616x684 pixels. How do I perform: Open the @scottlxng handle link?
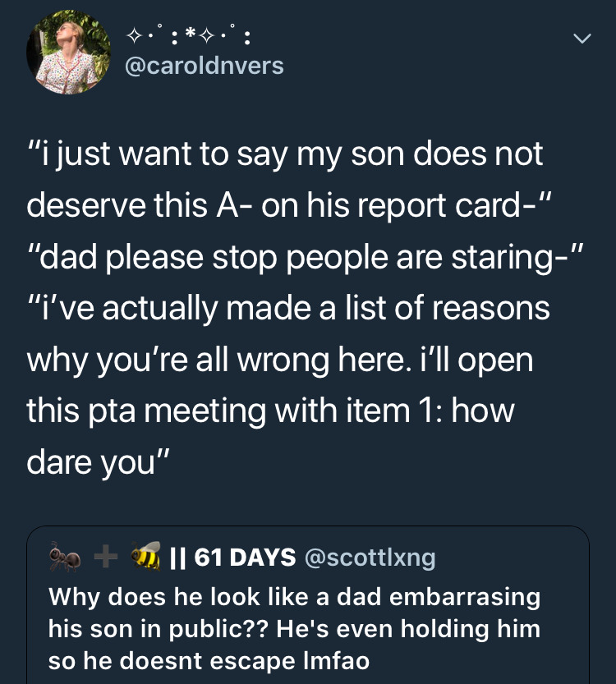point(370,558)
